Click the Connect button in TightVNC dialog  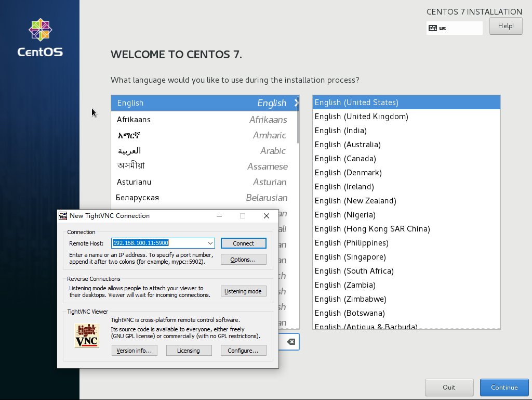click(243, 243)
